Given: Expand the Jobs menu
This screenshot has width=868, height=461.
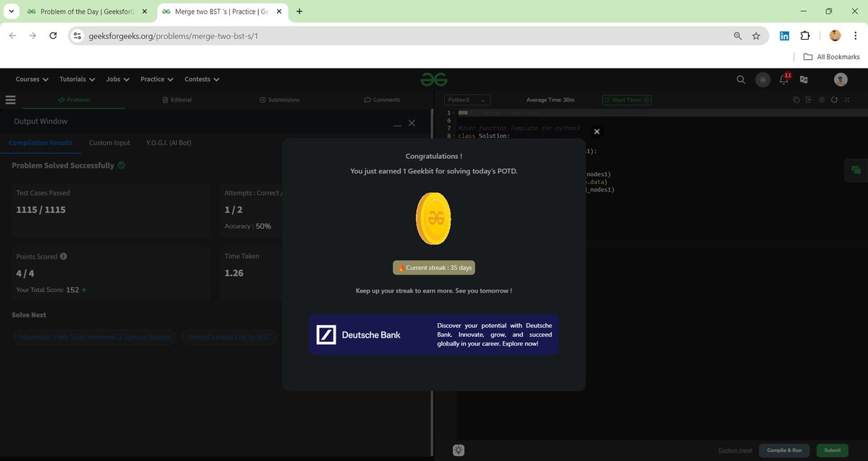Looking at the screenshot, I should [117, 79].
